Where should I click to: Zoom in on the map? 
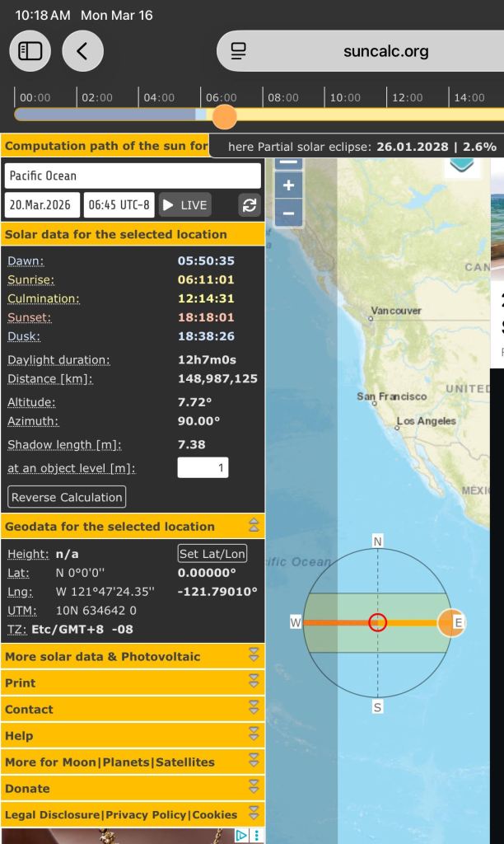[x=288, y=185]
